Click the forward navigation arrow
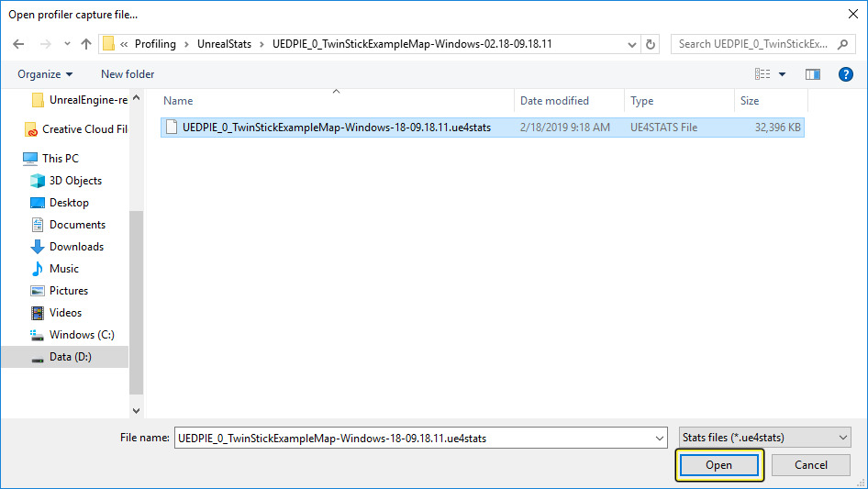The height and width of the screenshot is (489, 868). [x=45, y=44]
